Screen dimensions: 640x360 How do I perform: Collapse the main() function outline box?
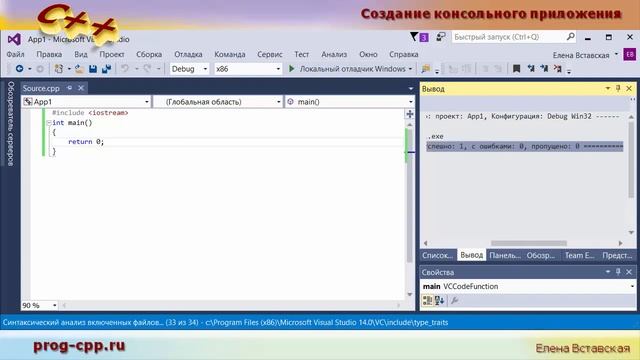[49, 122]
